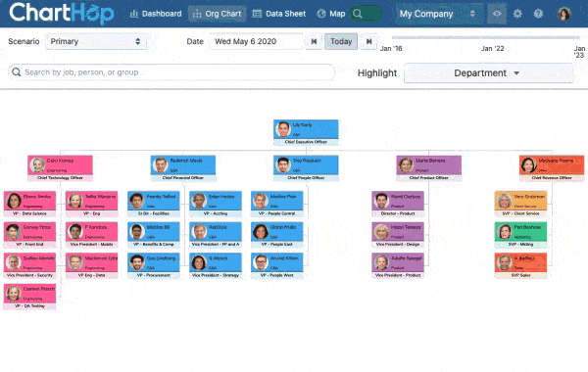Open the Scenario Primary dropdown

pos(96,41)
